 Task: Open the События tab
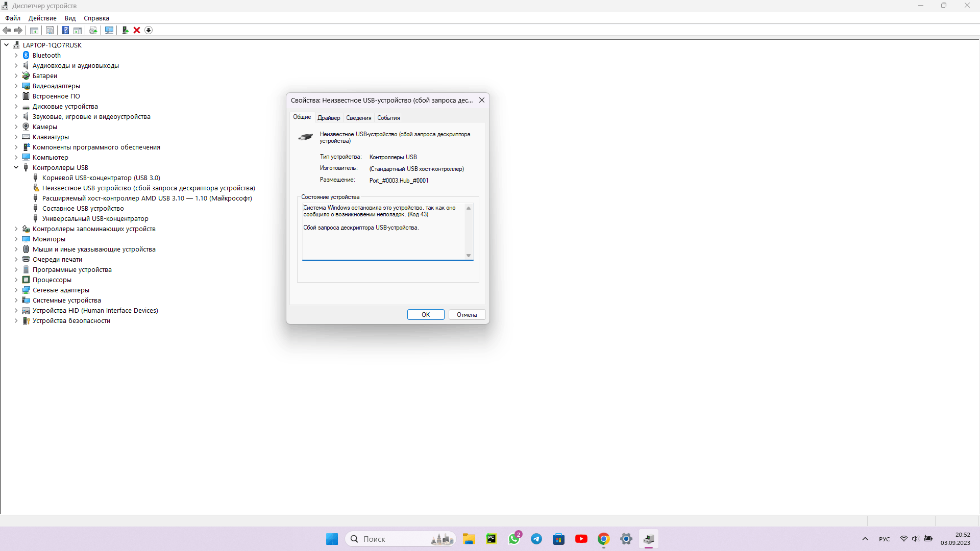(x=388, y=118)
